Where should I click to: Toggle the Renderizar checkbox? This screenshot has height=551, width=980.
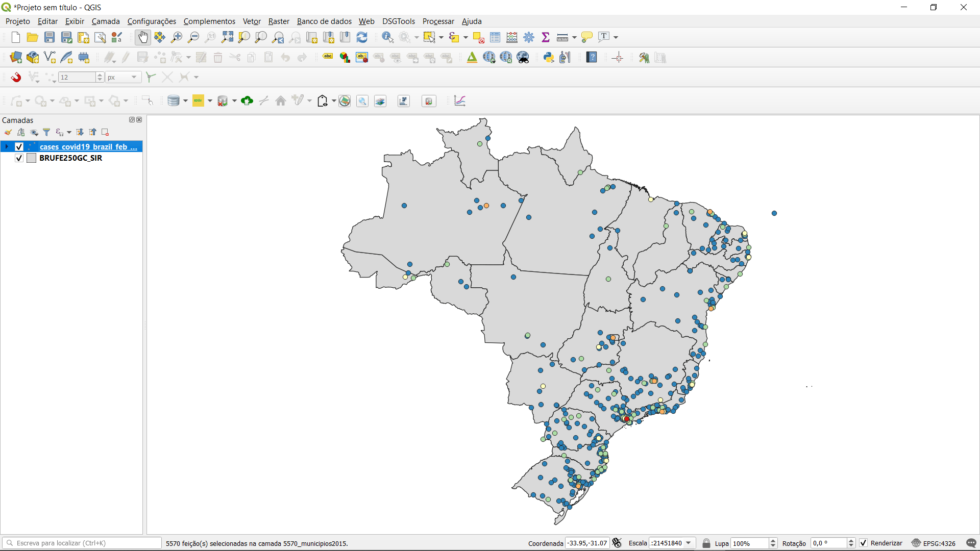[864, 543]
